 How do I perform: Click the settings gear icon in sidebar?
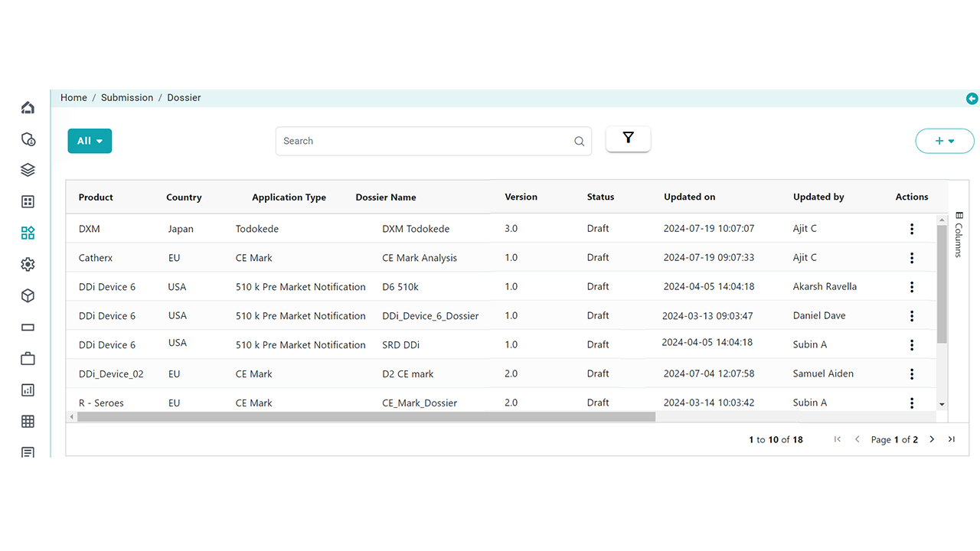pyautogui.click(x=28, y=265)
